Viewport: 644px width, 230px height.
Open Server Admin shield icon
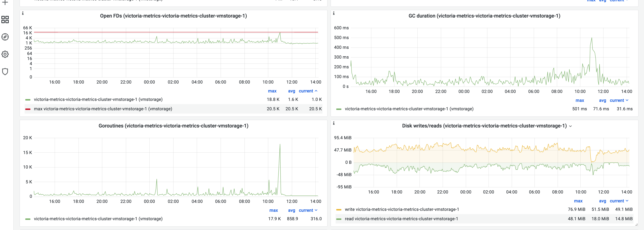(5, 72)
